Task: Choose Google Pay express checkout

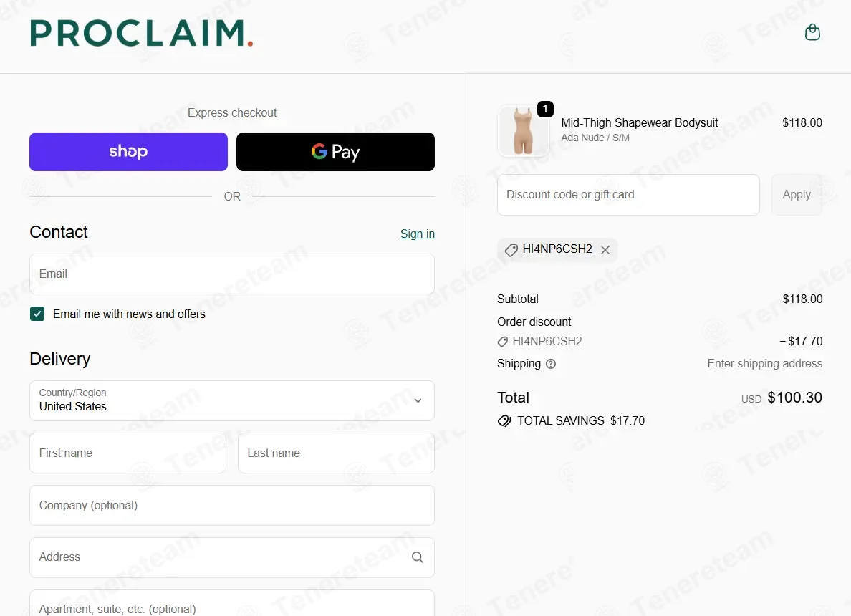Action: (x=335, y=151)
